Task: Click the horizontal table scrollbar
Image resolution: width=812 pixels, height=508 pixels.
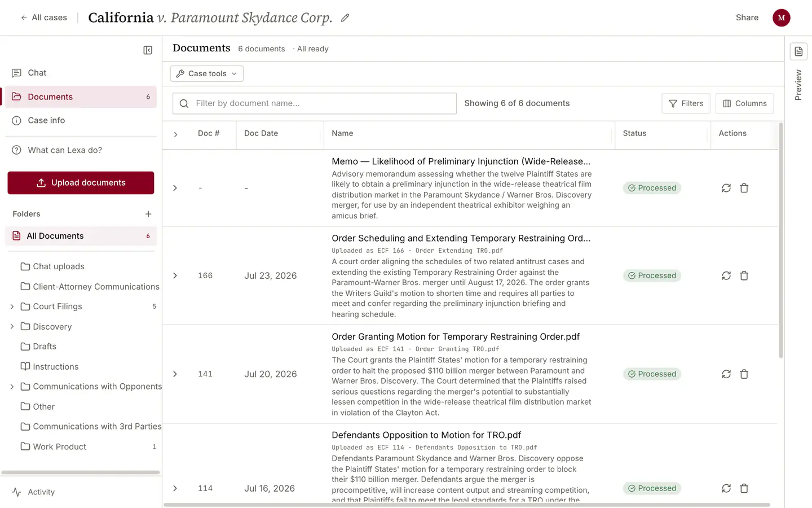Action: (x=467, y=505)
